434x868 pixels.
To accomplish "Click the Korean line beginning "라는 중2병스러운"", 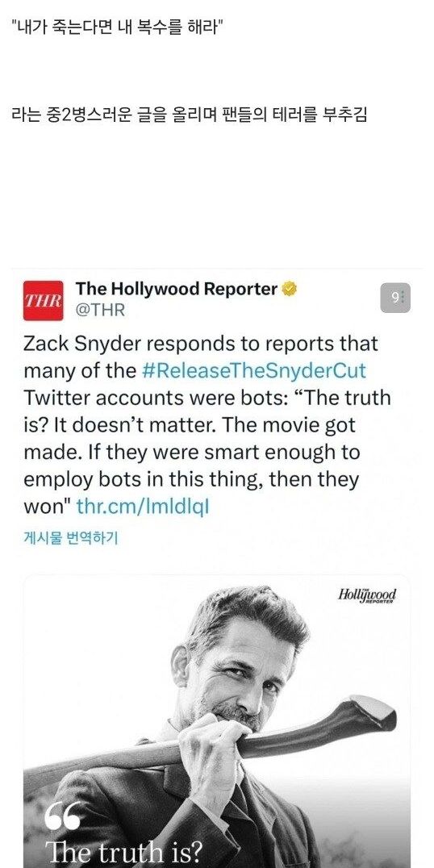I will tap(190, 115).
